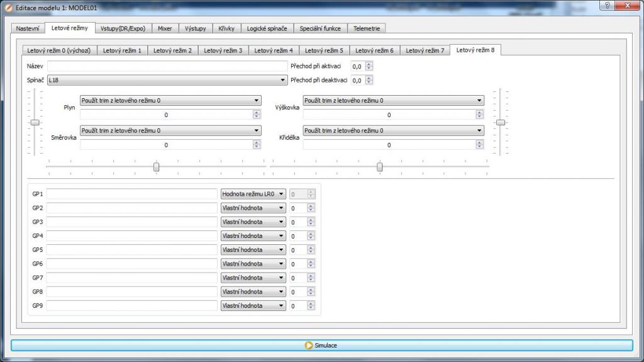Screen dimensions: 644x362
Task: Open the Výškovka trim mode dropdown
Action: point(393,100)
